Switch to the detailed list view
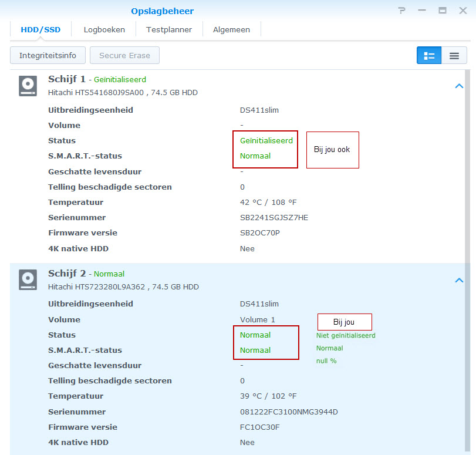 [429, 56]
